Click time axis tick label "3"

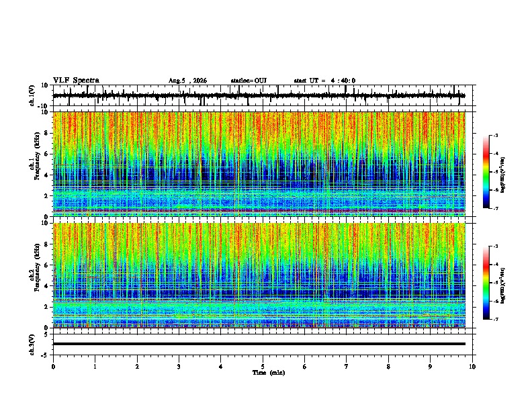pos(179,367)
